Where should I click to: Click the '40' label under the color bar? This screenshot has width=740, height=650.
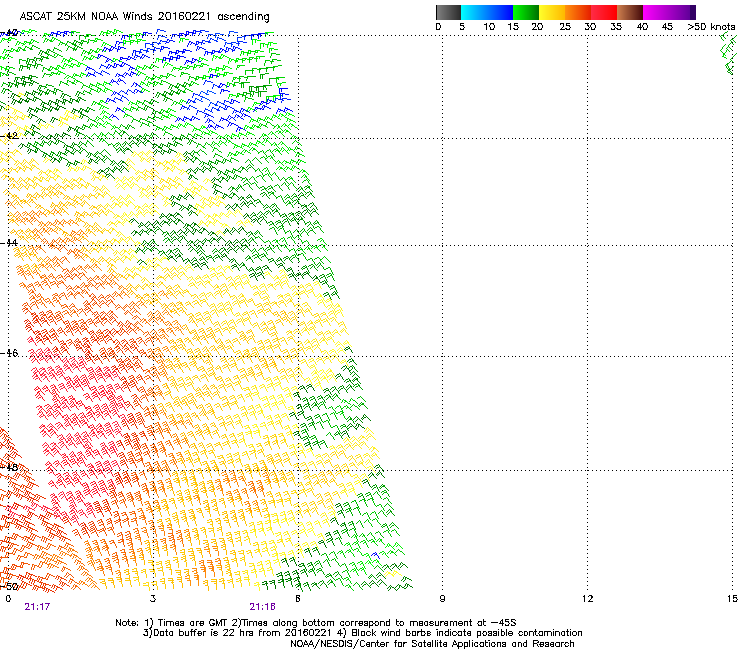pos(642,27)
